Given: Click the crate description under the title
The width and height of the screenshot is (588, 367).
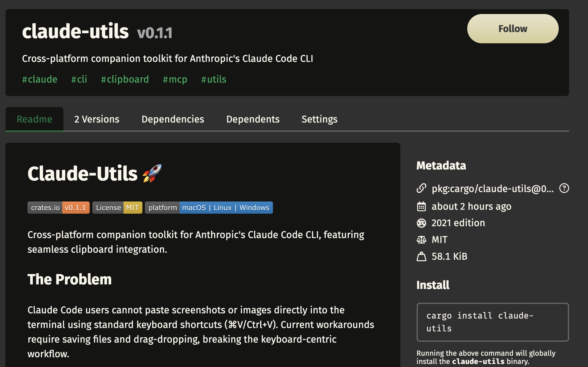Looking at the screenshot, I should 167,58.
